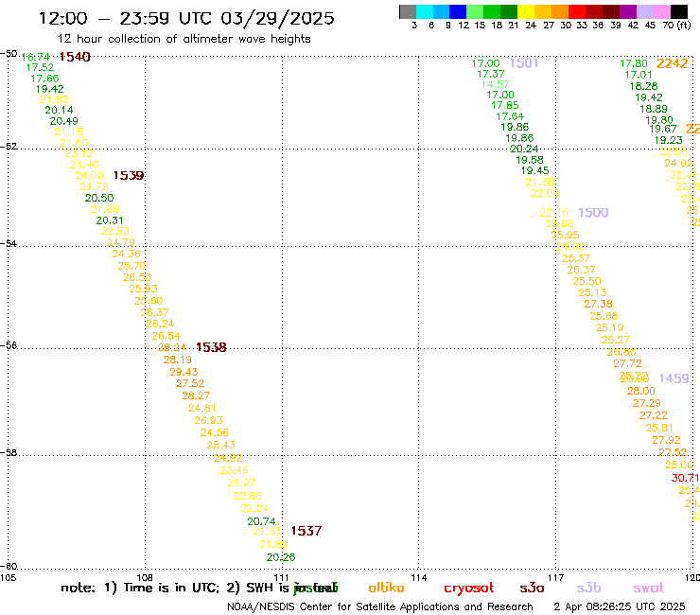
Task: Select the 26.53 wave height reading
Action: tap(137, 277)
